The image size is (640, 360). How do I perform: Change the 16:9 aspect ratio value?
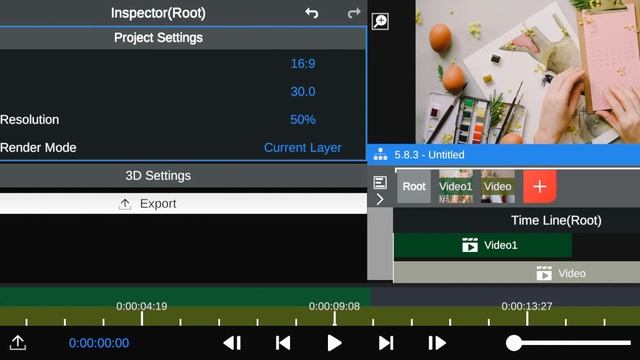point(303,64)
